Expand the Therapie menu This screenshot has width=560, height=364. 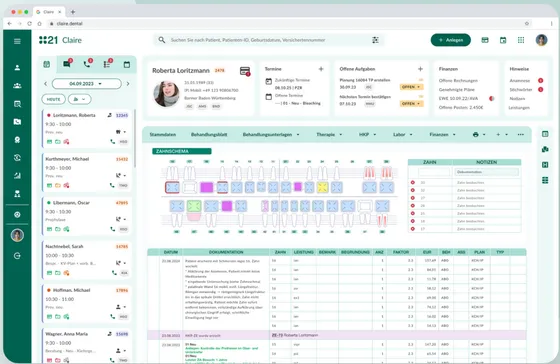(329, 135)
